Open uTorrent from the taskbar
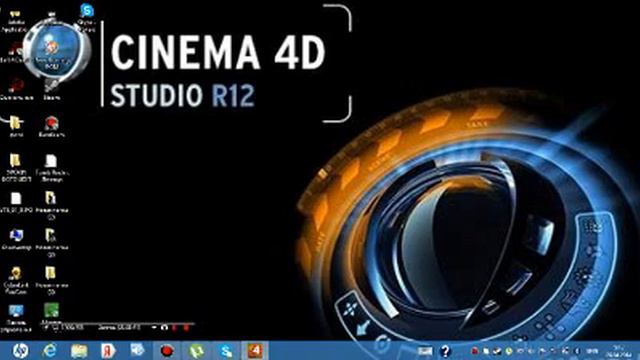This screenshot has height=360, width=640. [x=196, y=351]
